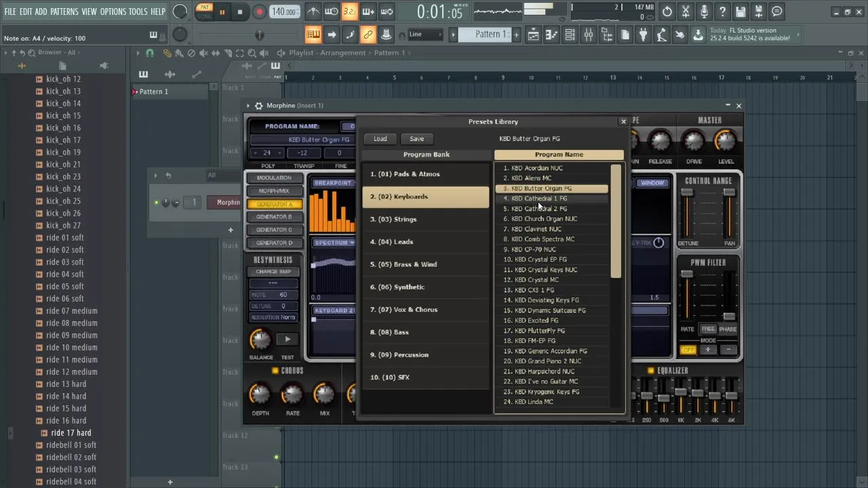Toggle PWM filter FREE phase button
868x488 pixels.
tap(708, 329)
